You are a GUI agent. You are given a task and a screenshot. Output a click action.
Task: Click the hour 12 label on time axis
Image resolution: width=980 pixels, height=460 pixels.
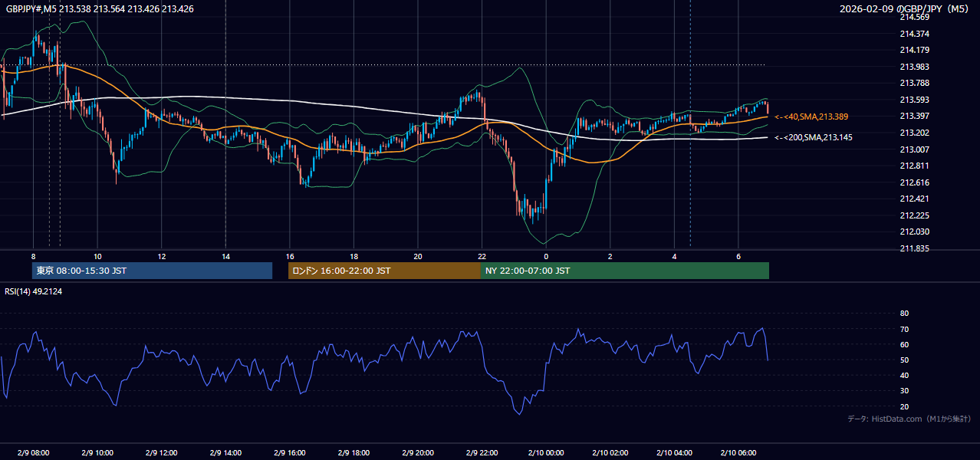(162, 256)
